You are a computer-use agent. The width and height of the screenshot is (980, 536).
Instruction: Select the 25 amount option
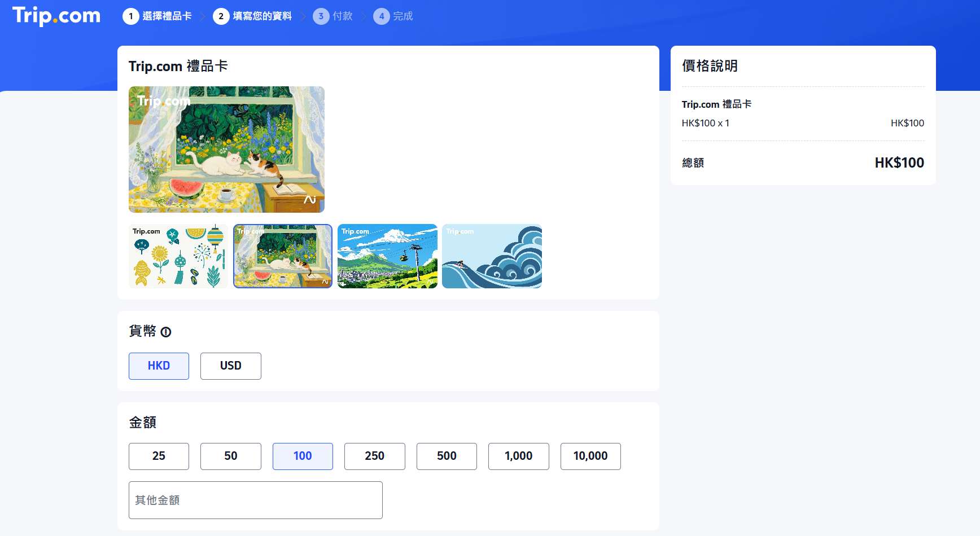point(159,456)
